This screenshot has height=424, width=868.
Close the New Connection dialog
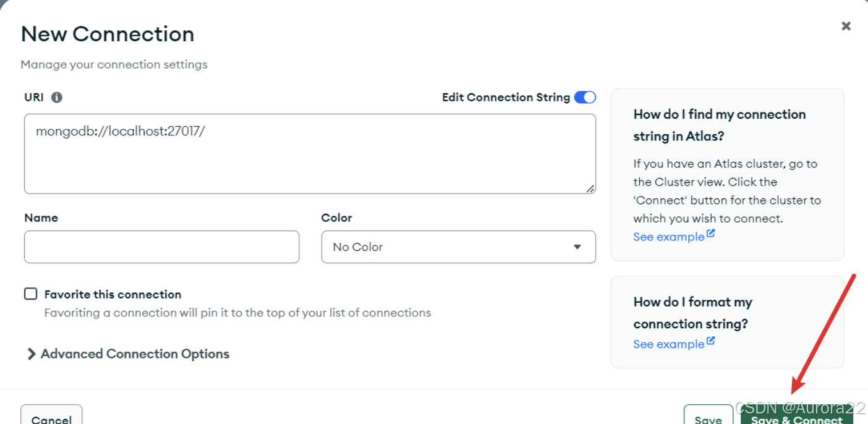[846, 26]
